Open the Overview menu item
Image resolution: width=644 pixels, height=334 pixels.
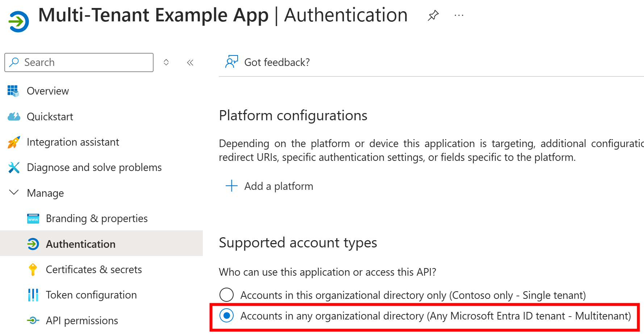click(48, 91)
